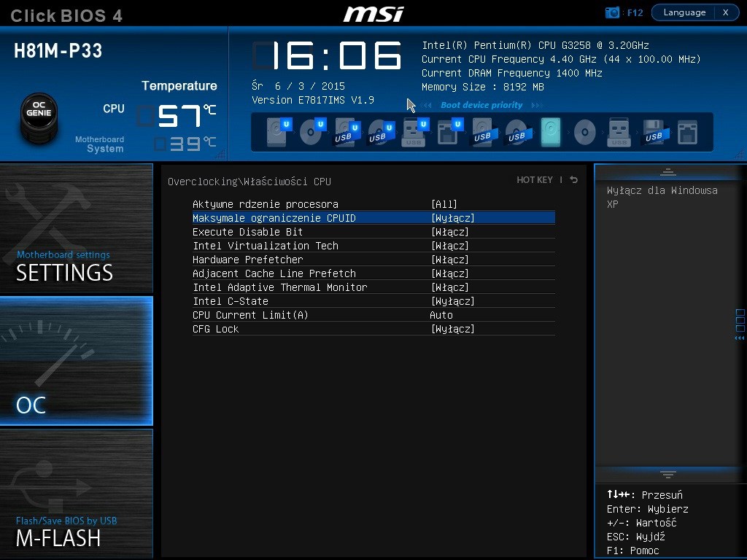747x560 pixels.
Task: Open the Language selector
Action: click(684, 12)
